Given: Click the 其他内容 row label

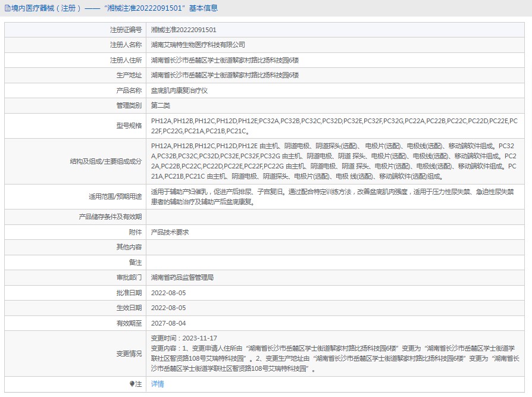Looking at the screenshot, I should [x=129, y=247].
